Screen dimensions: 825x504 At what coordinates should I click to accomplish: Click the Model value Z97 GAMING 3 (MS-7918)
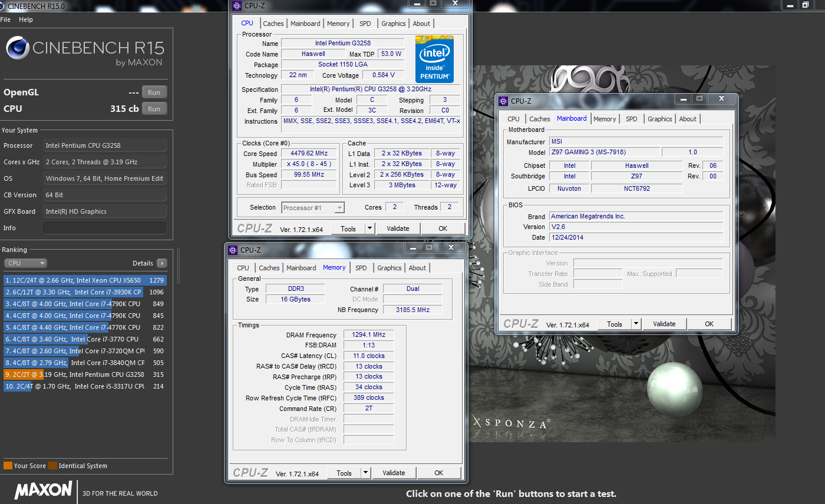pyautogui.click(x=605, y=152)
